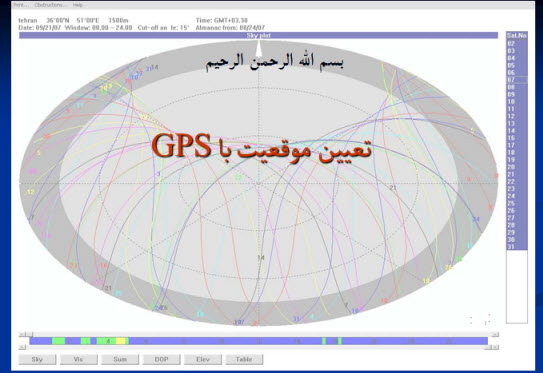Select satellite 29 in Sat.No list
Viewport: 543px width, 373px height.
pos(517,233)
